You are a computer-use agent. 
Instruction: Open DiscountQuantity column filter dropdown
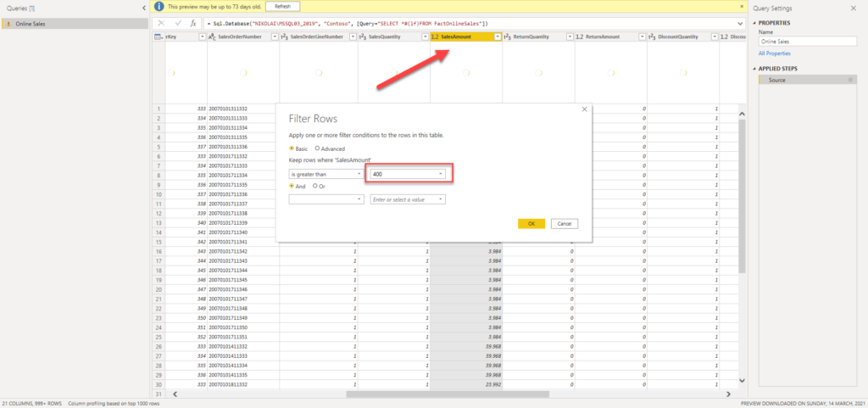(x=714, y=36)
